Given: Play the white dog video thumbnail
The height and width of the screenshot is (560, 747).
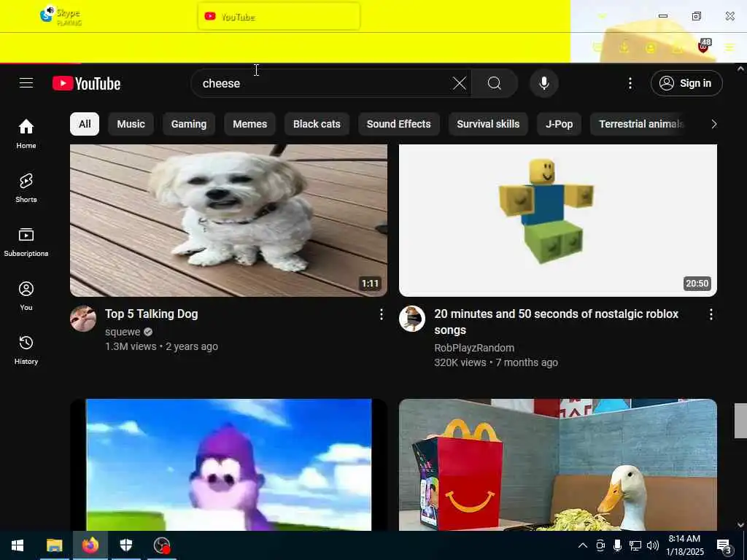Looking at the screenshot, I should [228, 220].
